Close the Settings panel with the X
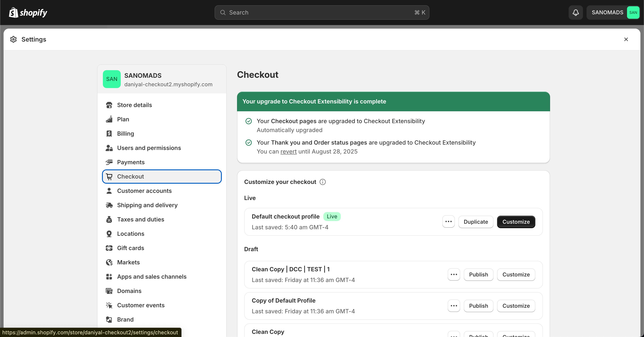 626,39
